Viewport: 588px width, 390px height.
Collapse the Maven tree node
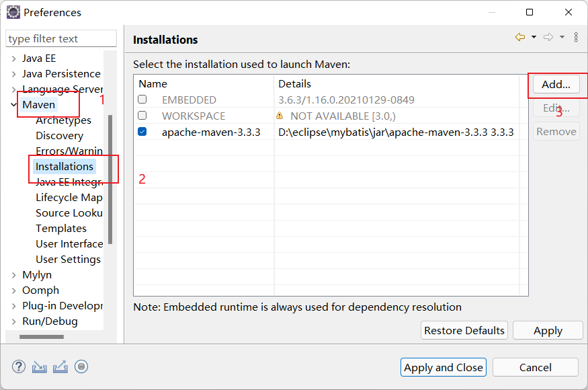click(x=13, y=105)
